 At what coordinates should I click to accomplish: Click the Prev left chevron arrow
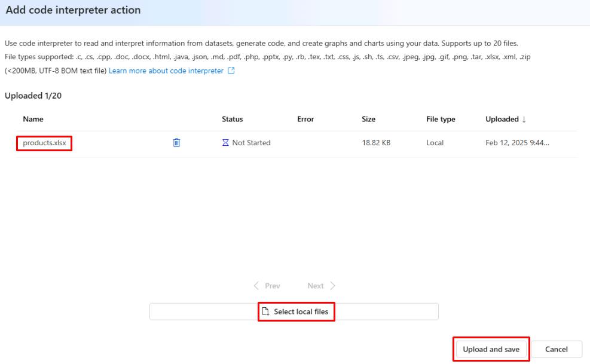point(256,286)
